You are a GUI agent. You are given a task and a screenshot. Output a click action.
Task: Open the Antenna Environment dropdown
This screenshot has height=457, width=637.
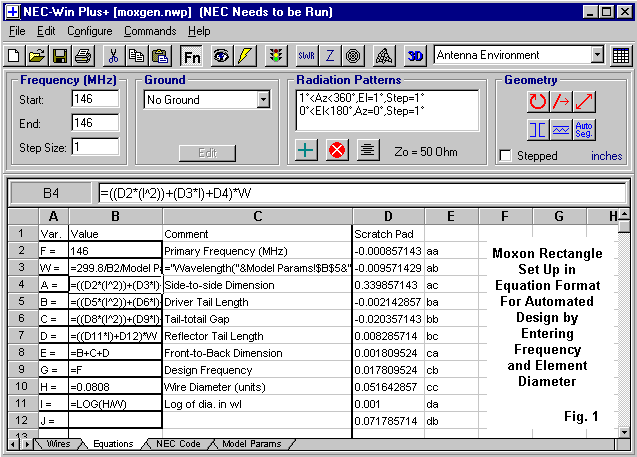pos(597,55)
